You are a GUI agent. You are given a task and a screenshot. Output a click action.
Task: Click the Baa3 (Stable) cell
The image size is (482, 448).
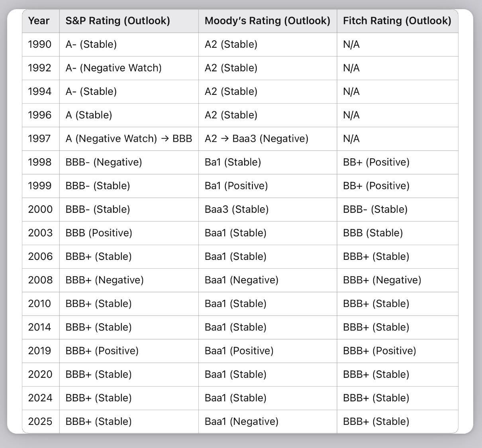237,209
